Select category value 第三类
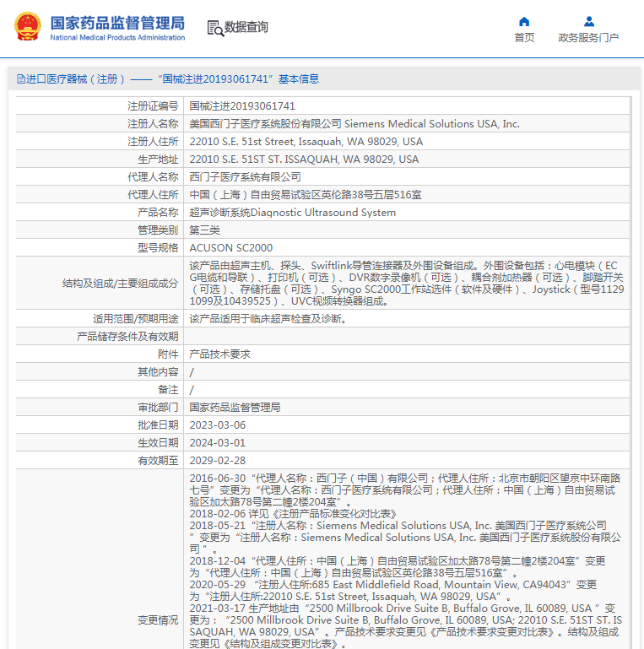 (x=205, y=230)
